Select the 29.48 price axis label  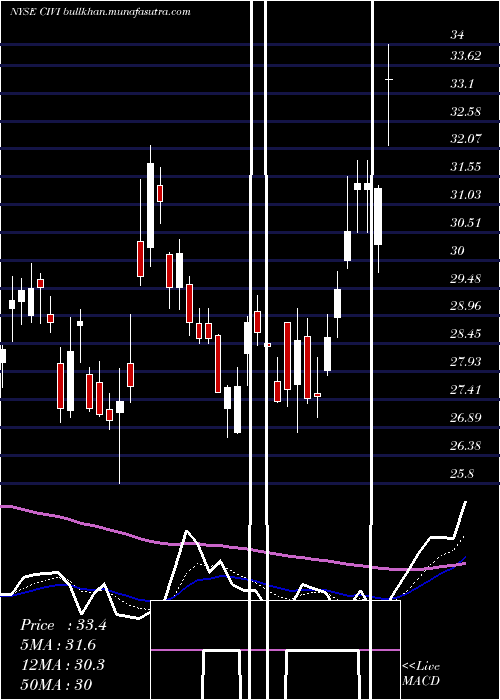pyautogui.click(x=466, y=279)
